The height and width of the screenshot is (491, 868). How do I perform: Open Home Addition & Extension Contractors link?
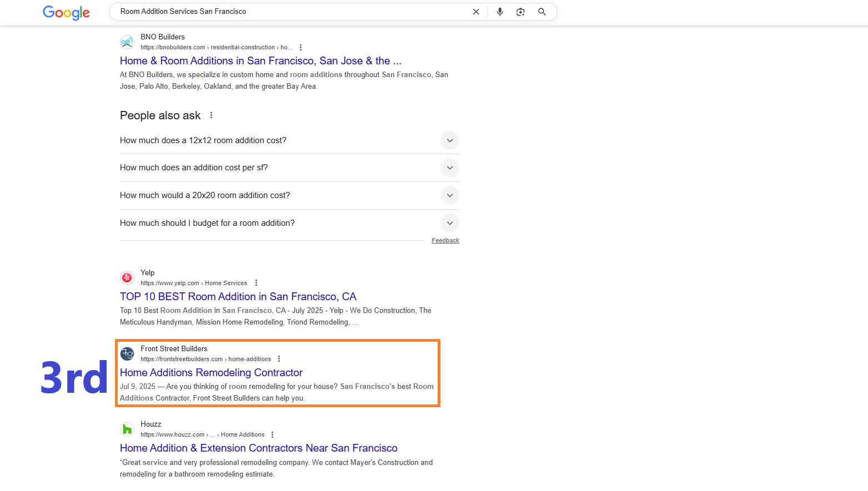coord(259,448)
